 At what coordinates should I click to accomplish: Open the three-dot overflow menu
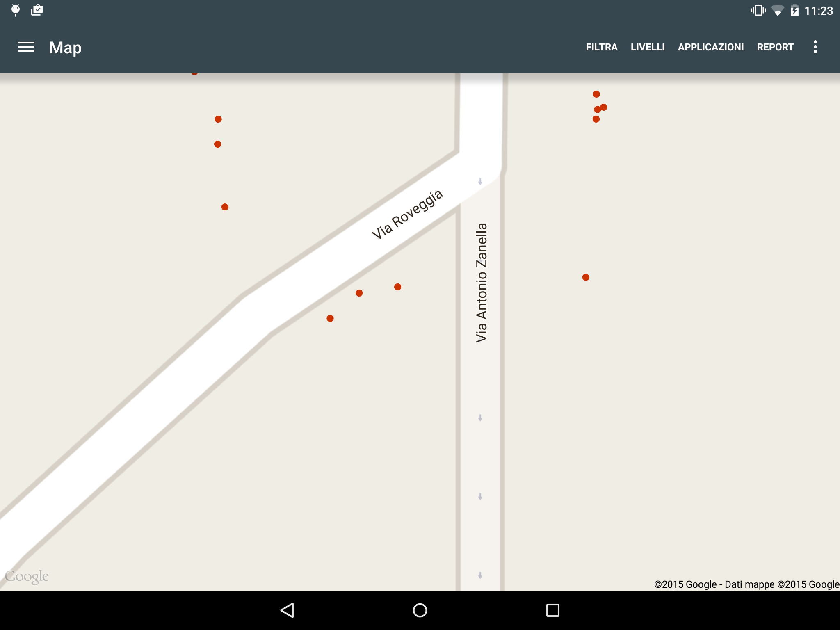coord(815,47)
